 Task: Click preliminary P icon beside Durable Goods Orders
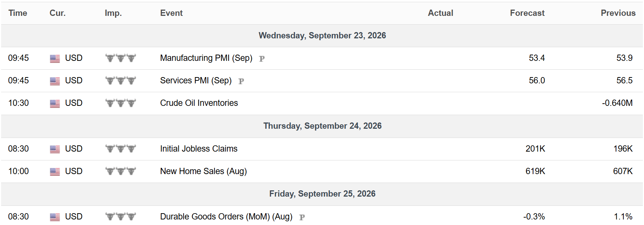[302, 217]
